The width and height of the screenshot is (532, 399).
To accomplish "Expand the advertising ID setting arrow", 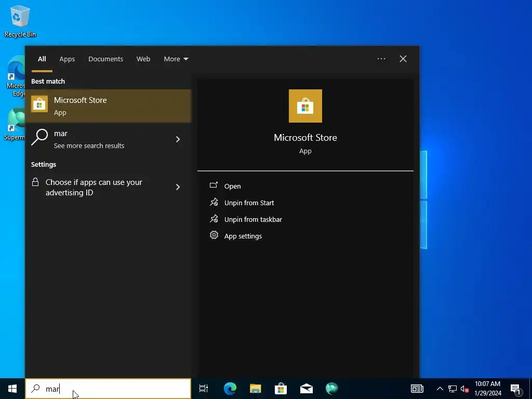I will pyautogui.click(x=178, y=187).
